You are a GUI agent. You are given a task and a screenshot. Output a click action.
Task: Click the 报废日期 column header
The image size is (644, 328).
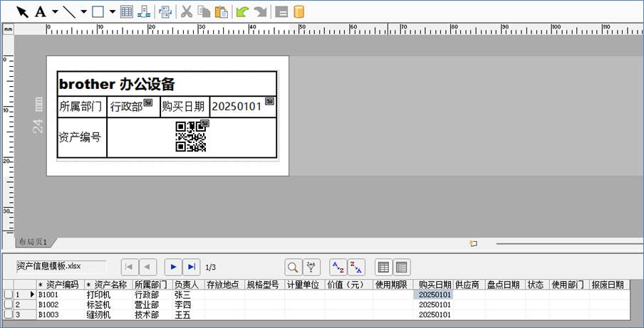pos(610,285)
